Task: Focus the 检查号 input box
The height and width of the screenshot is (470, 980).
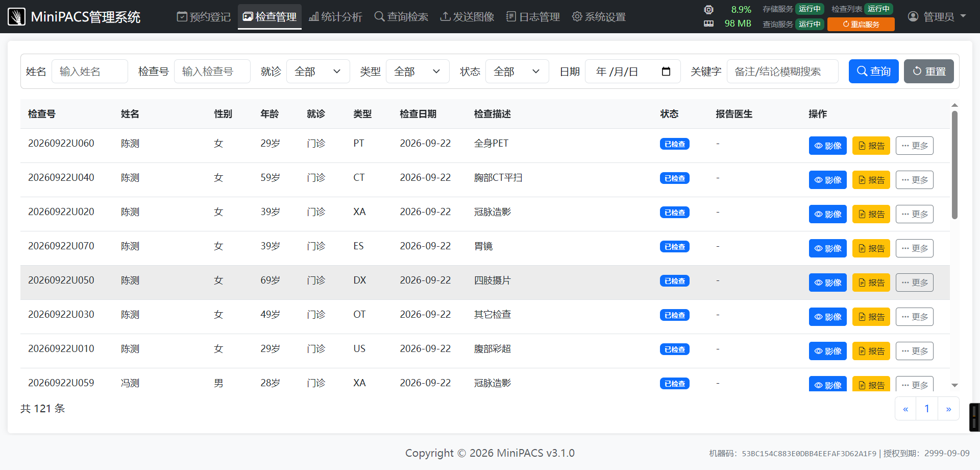Action: [x=212, y=72]
